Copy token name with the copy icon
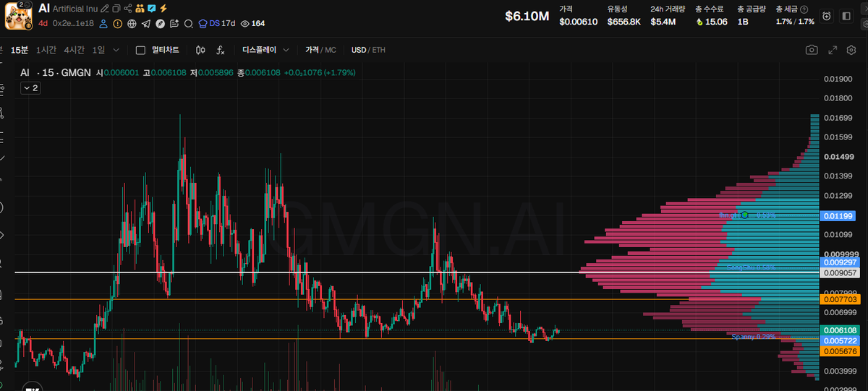 (116, 9)
